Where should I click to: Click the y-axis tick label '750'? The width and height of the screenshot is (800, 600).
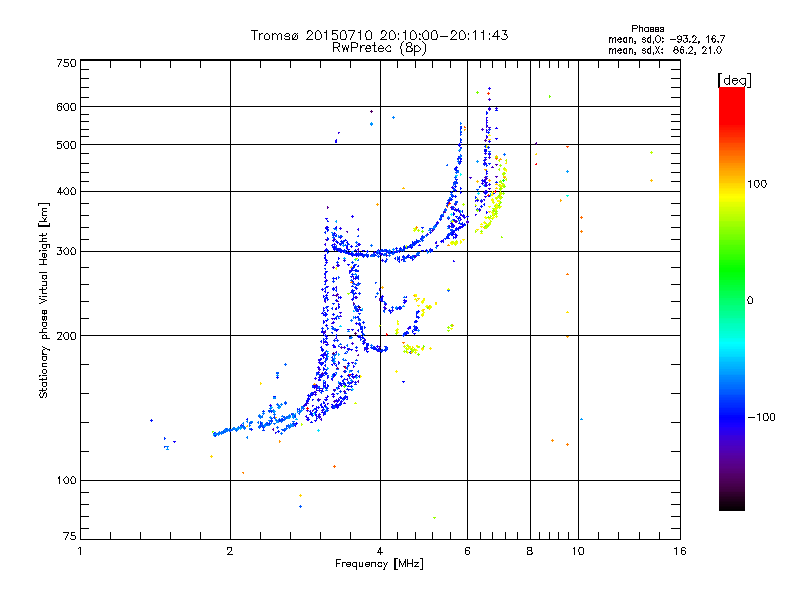pyautogui.click(x=66, y=63)
